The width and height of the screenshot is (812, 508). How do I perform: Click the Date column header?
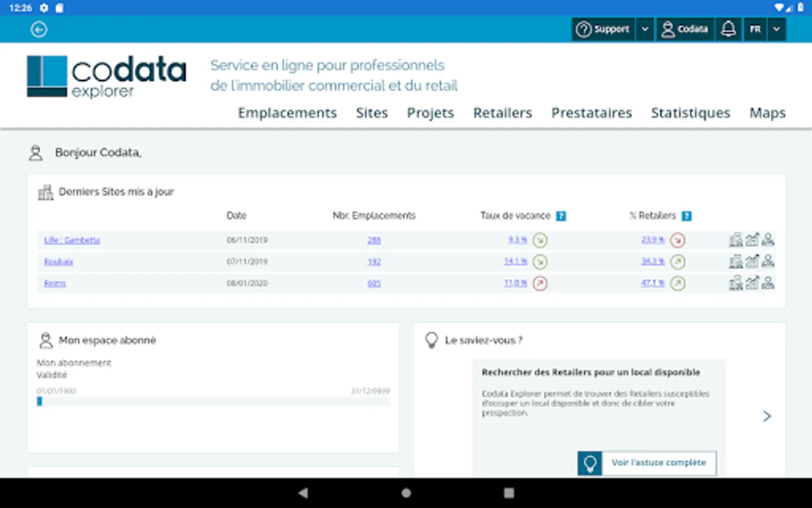click(x=236, y=216)
